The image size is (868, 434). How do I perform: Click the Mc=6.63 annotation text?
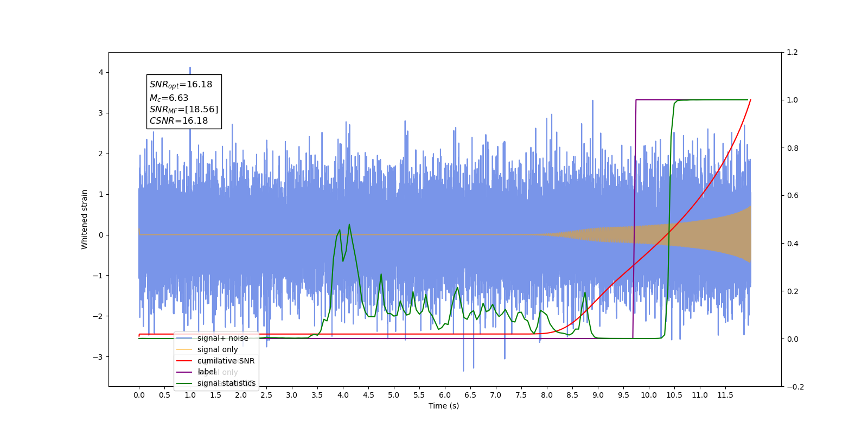(169, 98)
